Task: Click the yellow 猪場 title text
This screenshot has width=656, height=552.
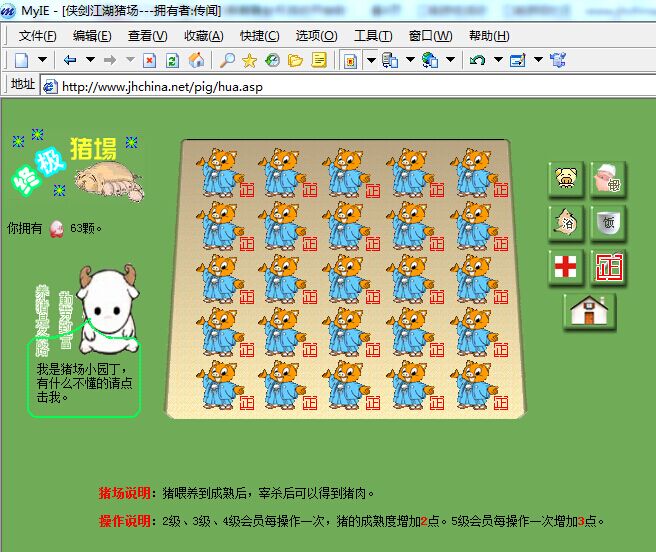Action: (93, 149)
